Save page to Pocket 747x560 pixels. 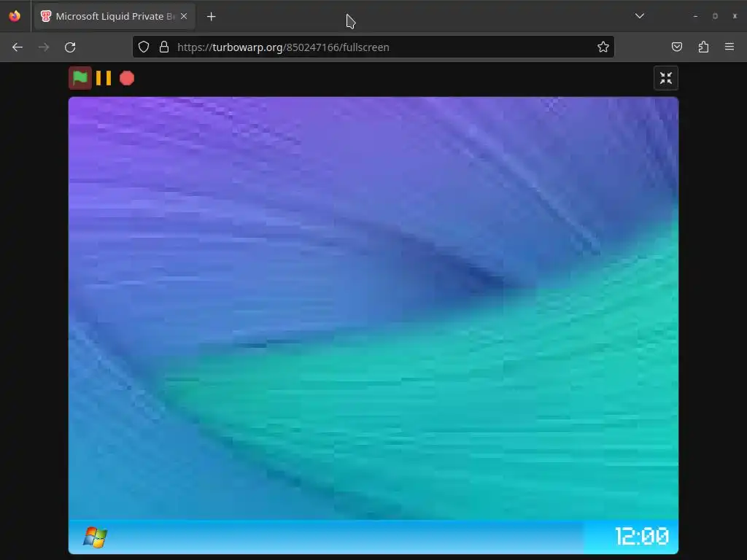(676, 47)
